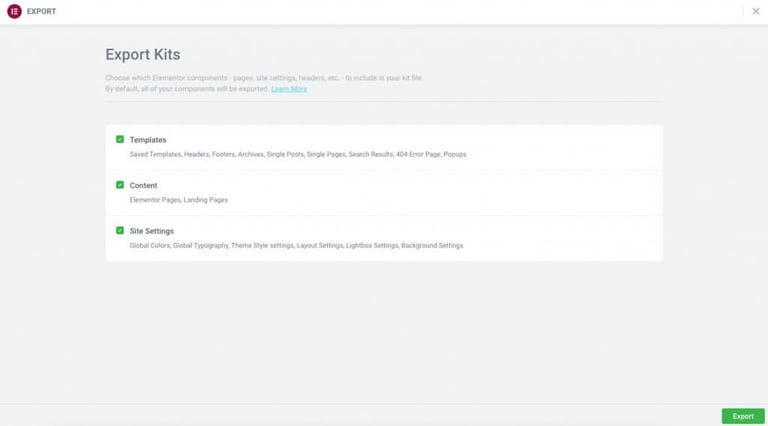Close the Export dialog with X
Viewport: 768px width, 426px height.
tap(756, 11)
